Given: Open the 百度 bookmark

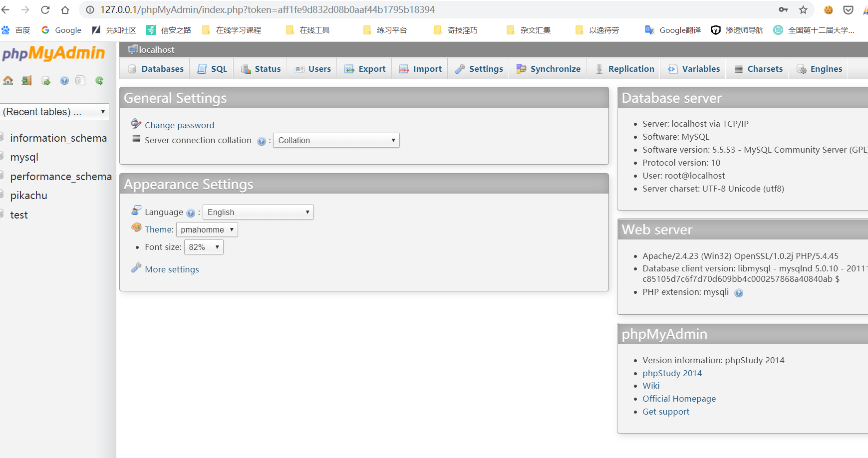Looking at the screenshot, I should coord(16,30).
